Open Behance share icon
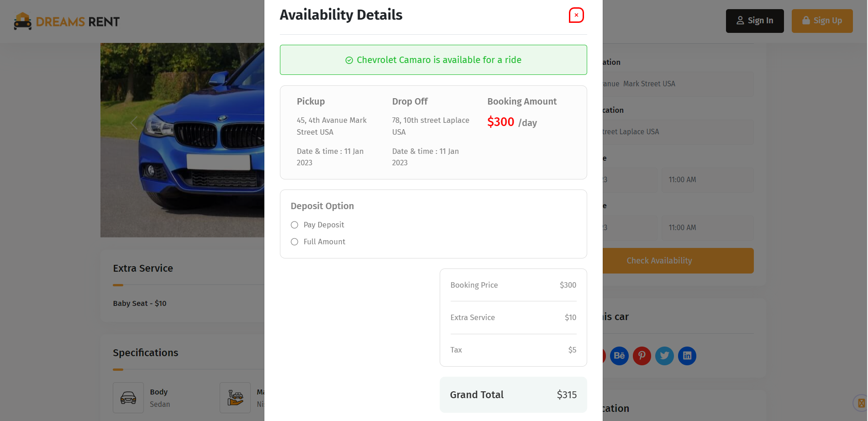Image resolution: width=868 pixels, height=421 pixels. coord(619,356)
